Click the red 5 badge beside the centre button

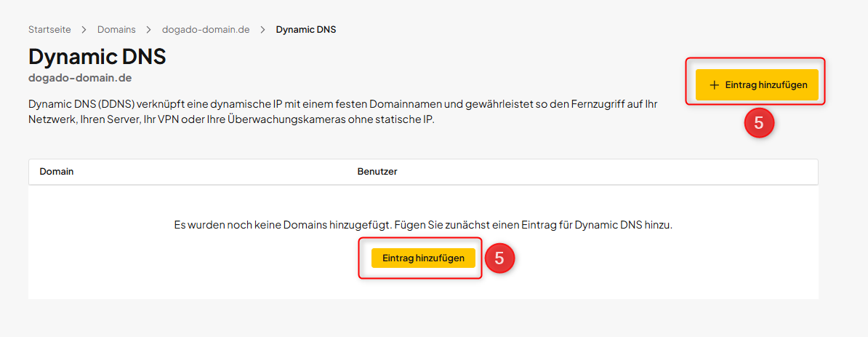click(x=499, y=258)
